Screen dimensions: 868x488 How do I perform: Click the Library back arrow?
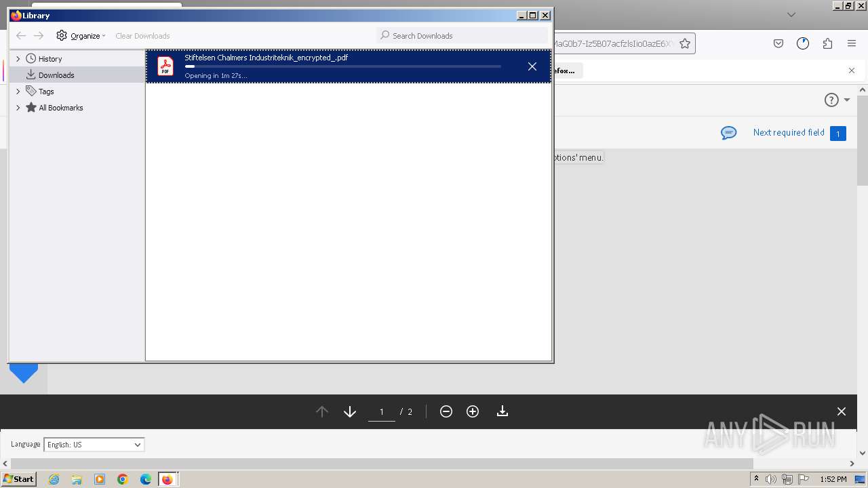pyautogui.click(x=21, y=35)
